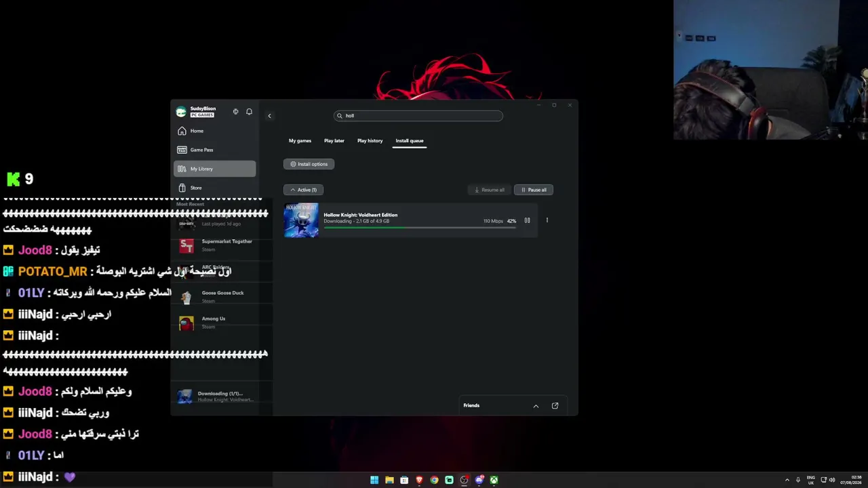Click the Friends panel label

point(471,405)
